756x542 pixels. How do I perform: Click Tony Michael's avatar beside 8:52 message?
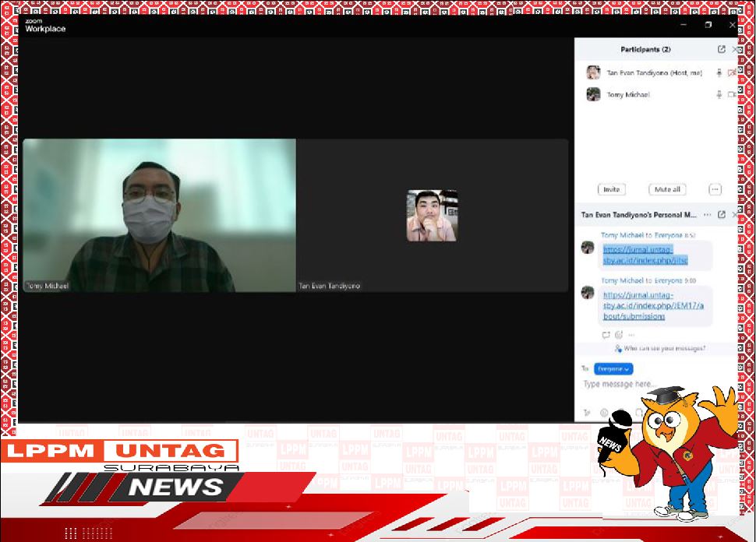588,248
